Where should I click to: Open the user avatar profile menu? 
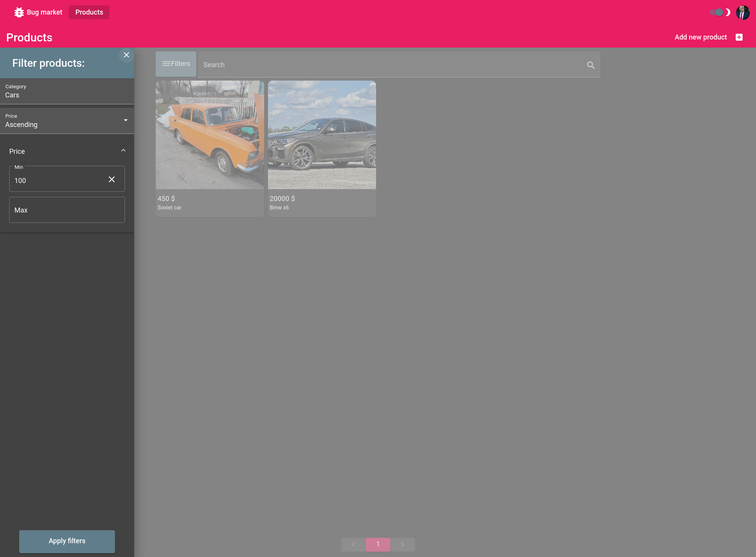(743, 13)
